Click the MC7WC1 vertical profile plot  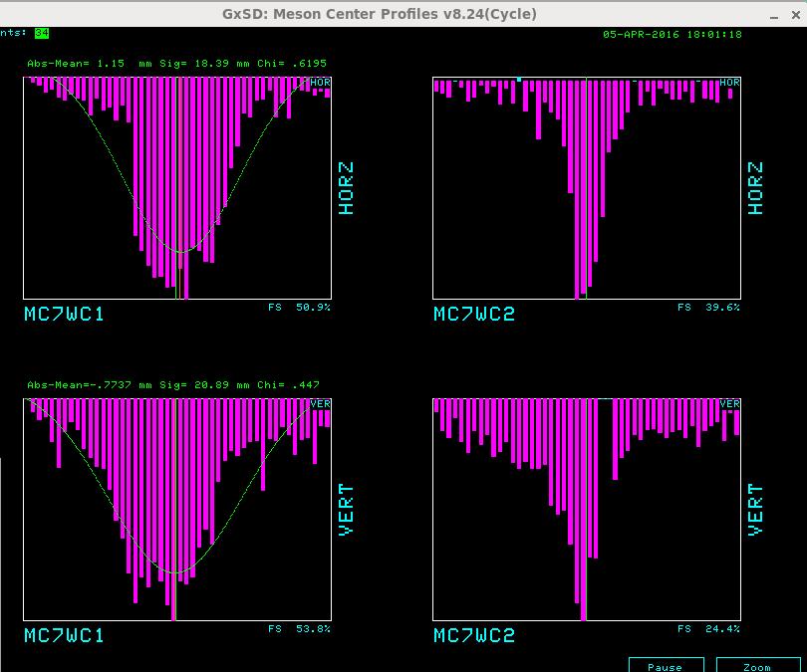177,509
